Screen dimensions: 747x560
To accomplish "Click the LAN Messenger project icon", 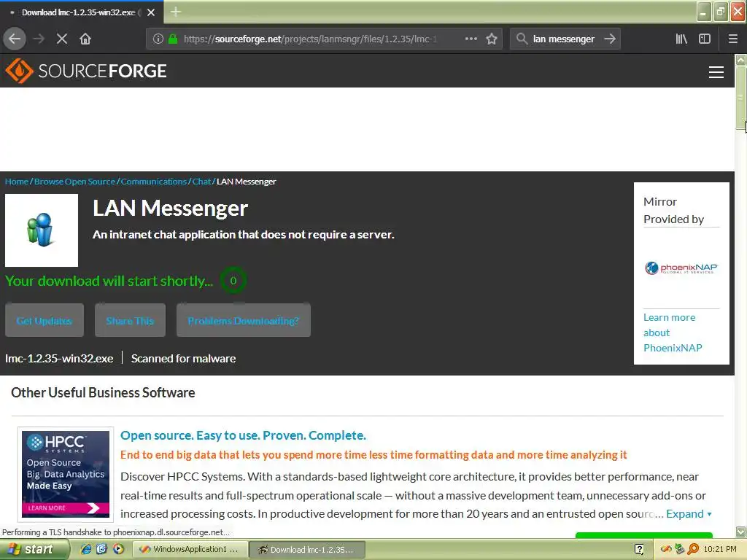I will 42,230.
